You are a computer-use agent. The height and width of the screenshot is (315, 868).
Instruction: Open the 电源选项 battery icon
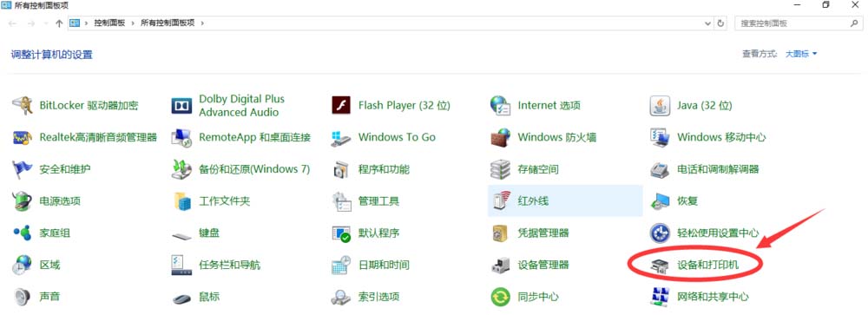click(23, 201)
